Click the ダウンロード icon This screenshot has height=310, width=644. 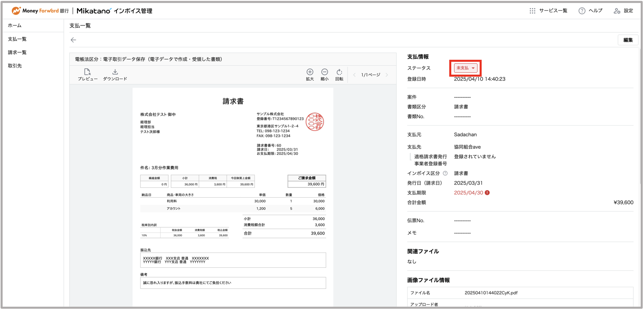pos(115,72)
